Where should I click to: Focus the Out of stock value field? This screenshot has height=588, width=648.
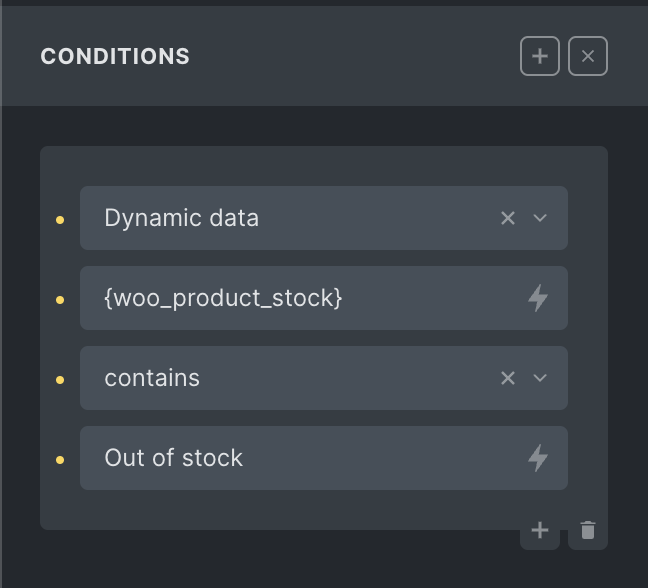(x=324, y=458)
